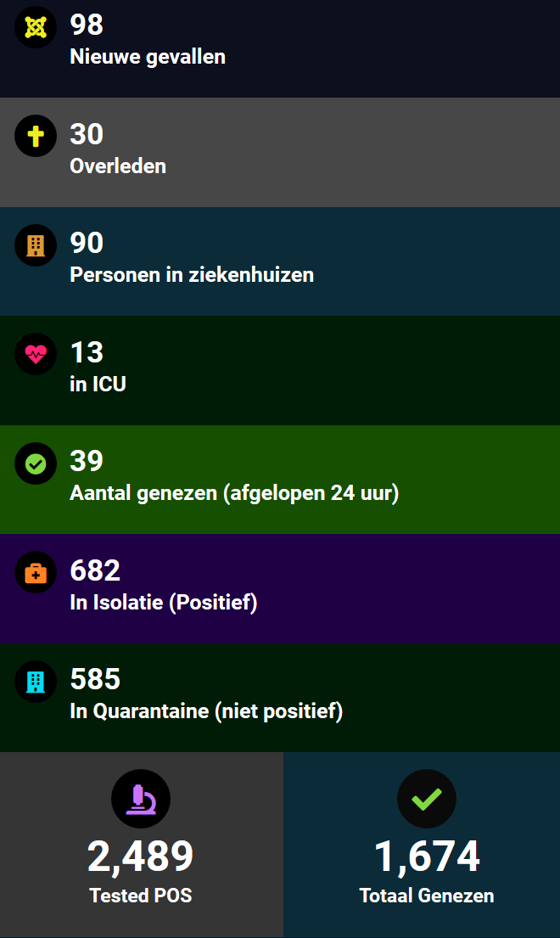
Task: Click the Tested POS label
Action: pyautogui.click(x=141, y=896)
